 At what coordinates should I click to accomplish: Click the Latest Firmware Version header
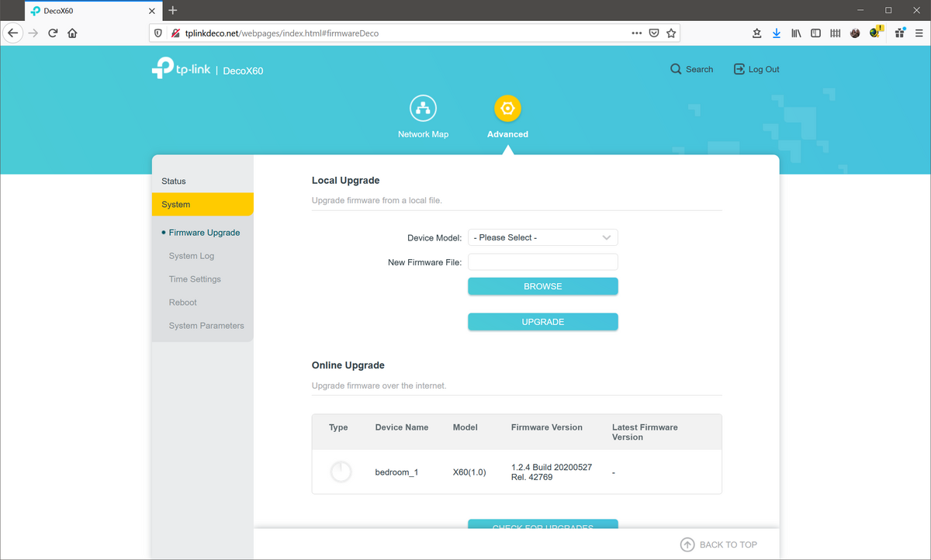tap(645, 432)
